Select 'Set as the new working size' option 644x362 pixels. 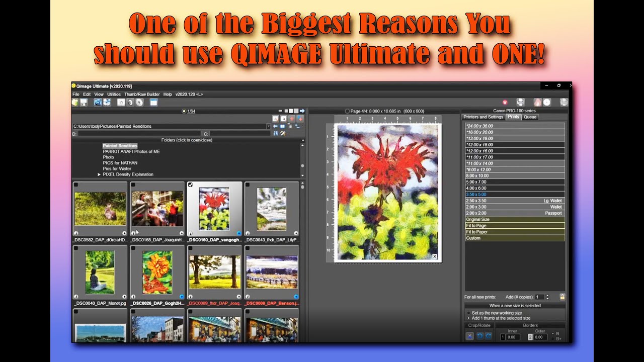click(x=496, y=313)
